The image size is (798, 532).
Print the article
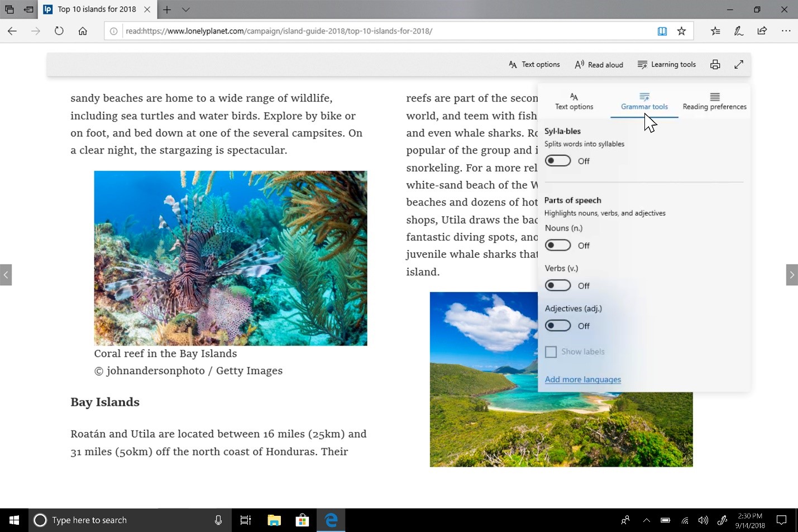pyautogui.click(x=715, y=65)
